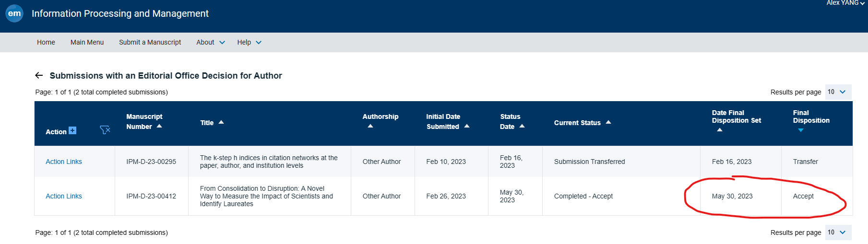The width and height of the screenshot is (868, 244).
Task: Clear the table filter icon
Action: coord(105,130)
